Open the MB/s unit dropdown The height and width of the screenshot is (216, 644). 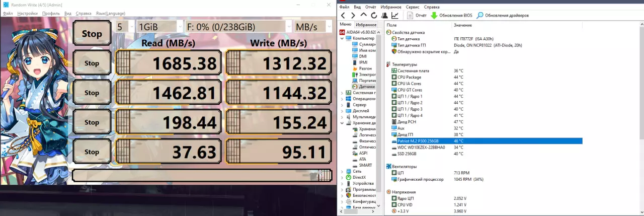tap(313, 26)
